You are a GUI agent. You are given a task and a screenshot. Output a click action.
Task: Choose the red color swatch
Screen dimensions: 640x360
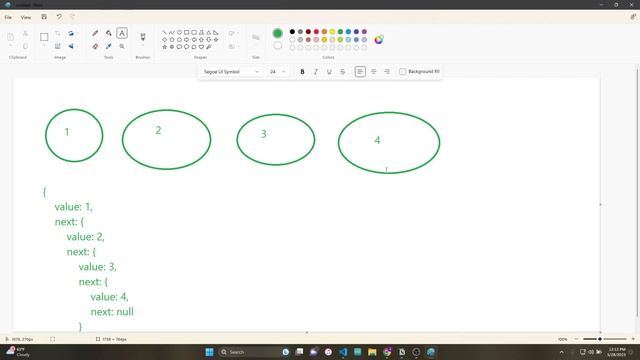(316, 31)
